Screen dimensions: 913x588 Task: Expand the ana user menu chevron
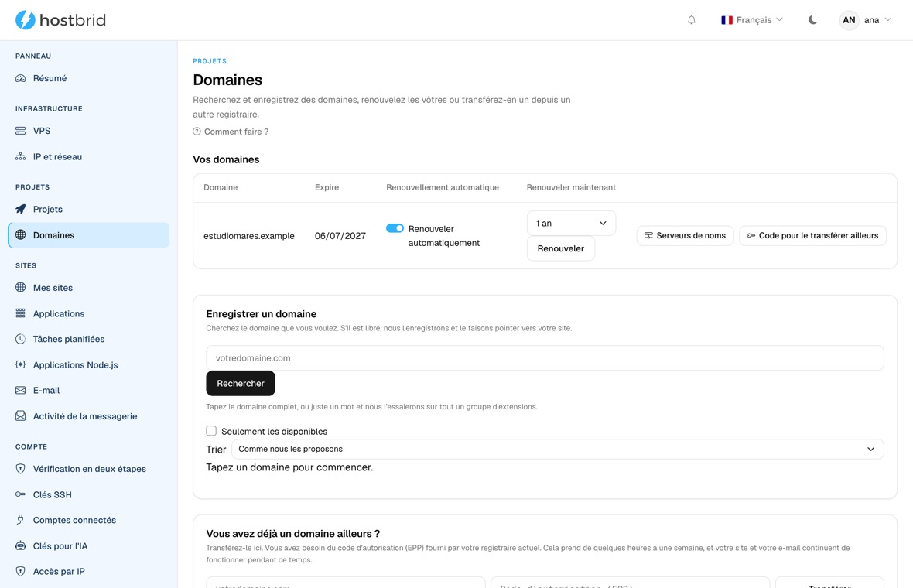click(888, 20)
